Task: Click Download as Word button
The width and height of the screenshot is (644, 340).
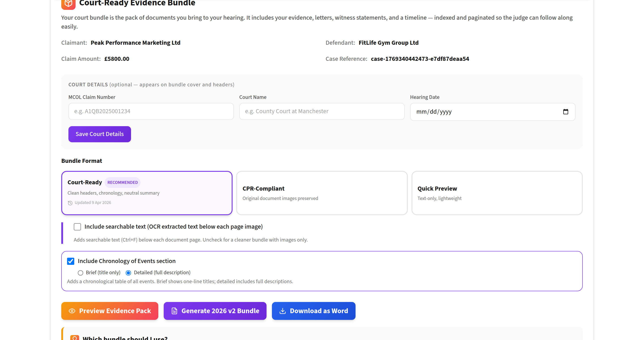Action: click(314, 311)
